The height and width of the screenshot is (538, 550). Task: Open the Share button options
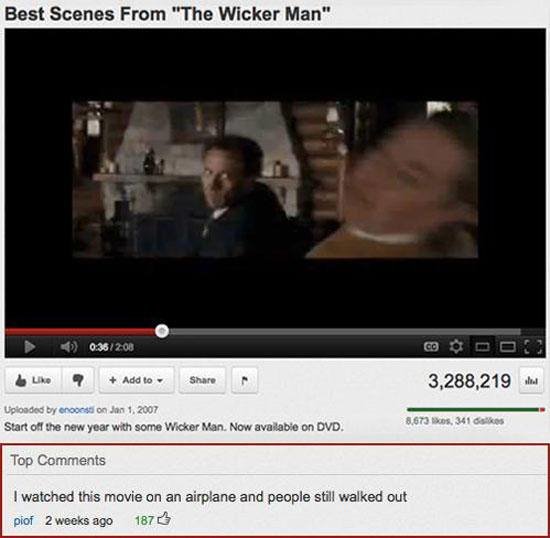[x=202, y=380]
